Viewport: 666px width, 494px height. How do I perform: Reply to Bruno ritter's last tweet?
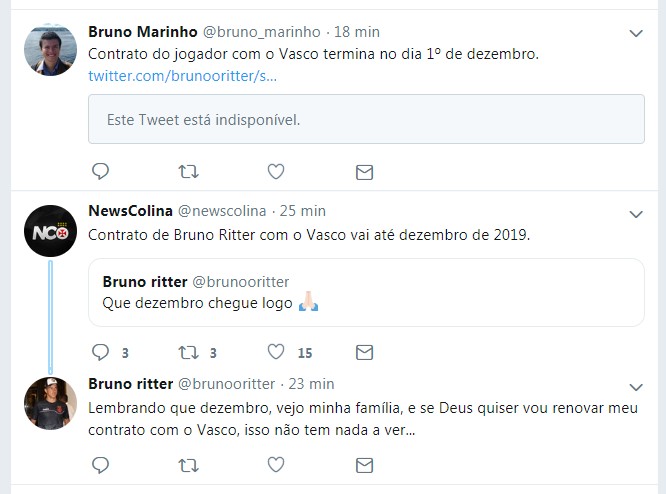pos(100,465)
